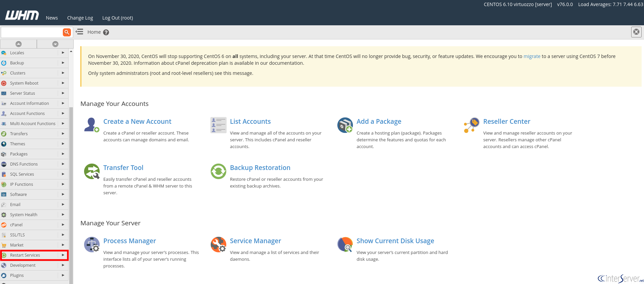Viewport: 644px width, 284px height.
Task: Open the Reseller Center link
Action: tap(507, 121)
